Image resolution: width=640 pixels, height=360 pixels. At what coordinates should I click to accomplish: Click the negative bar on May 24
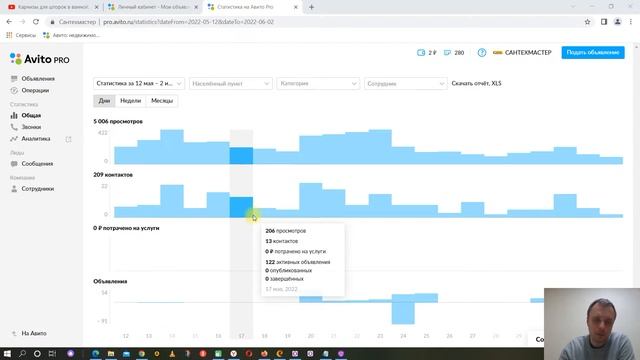click(403, 313)
